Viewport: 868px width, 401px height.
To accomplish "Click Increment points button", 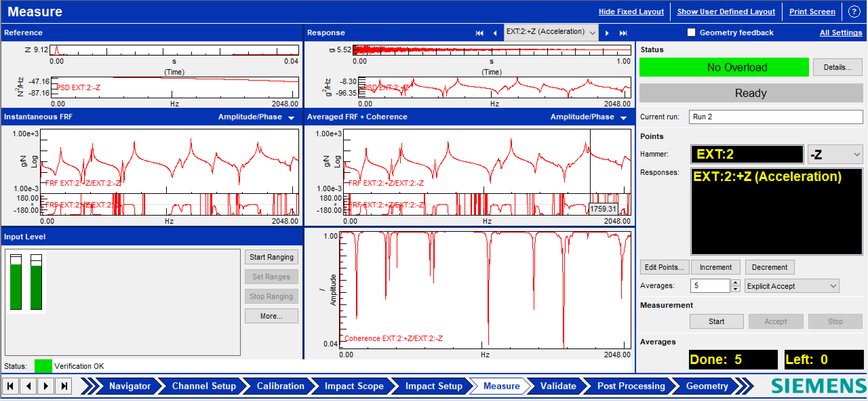I will pyautogui.click(x=715, y=267).
